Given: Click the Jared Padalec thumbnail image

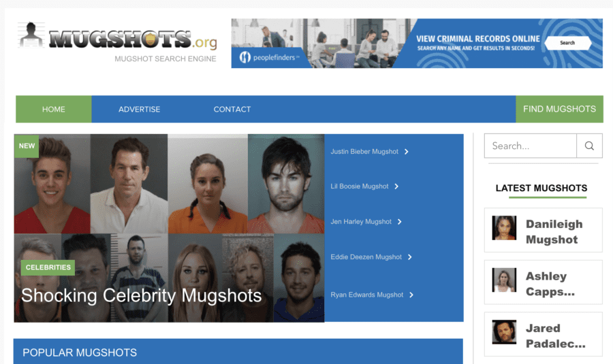Looking at the screenshot, I should point(504,332).
